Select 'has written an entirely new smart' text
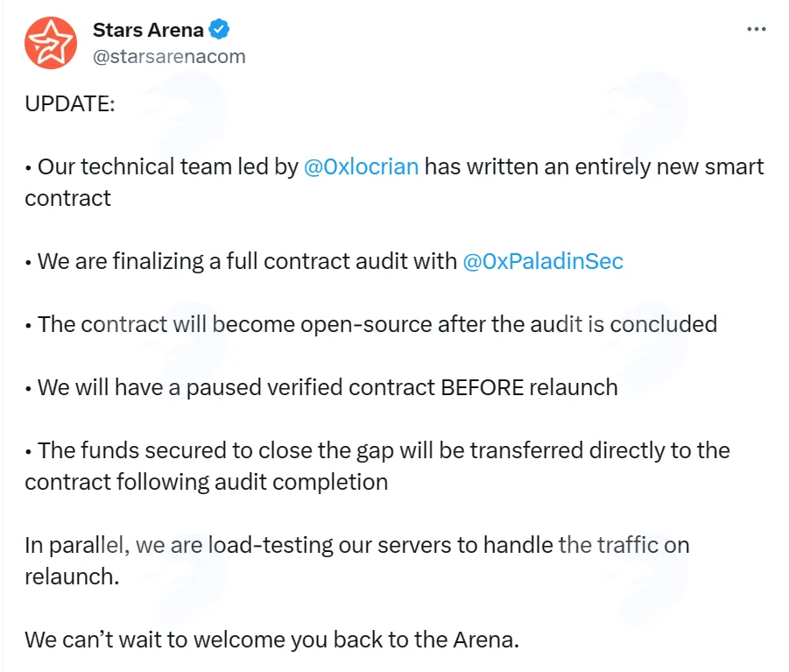Image resolution: width=789 pixels, height=672 pixels. click(595, 166)
